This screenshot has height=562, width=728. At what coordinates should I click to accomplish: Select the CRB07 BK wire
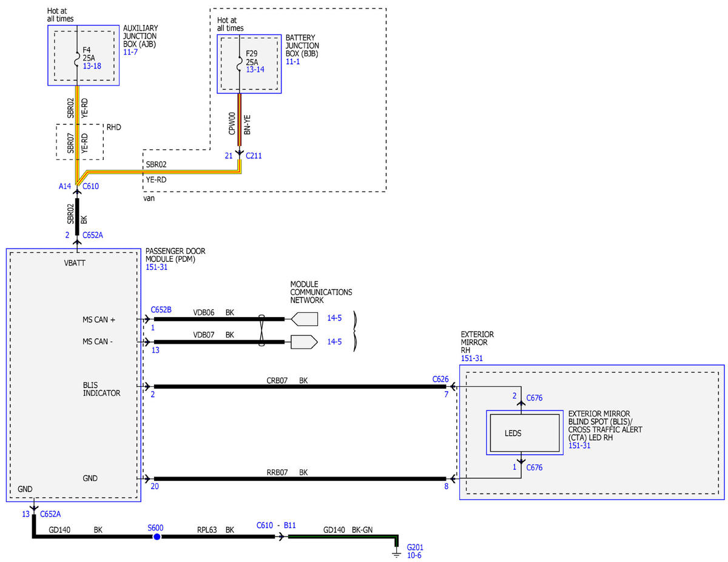coord(300,386)
